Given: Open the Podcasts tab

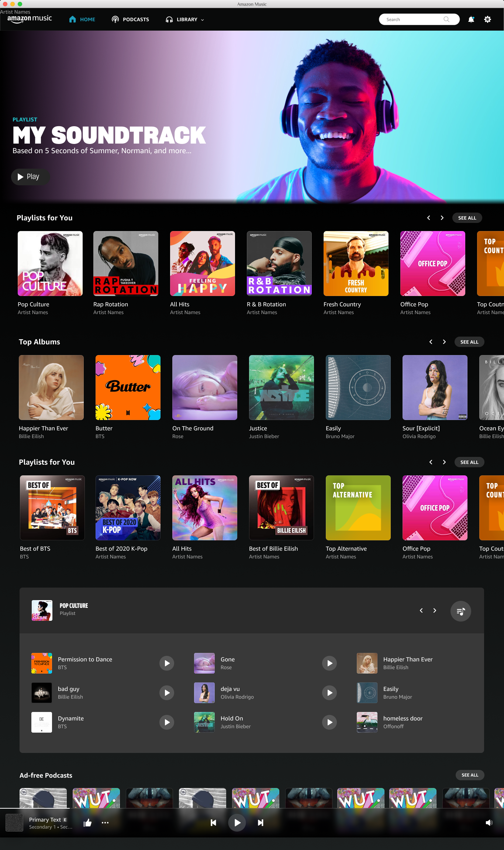Looking at the screenshot, I should click(130, 20).
